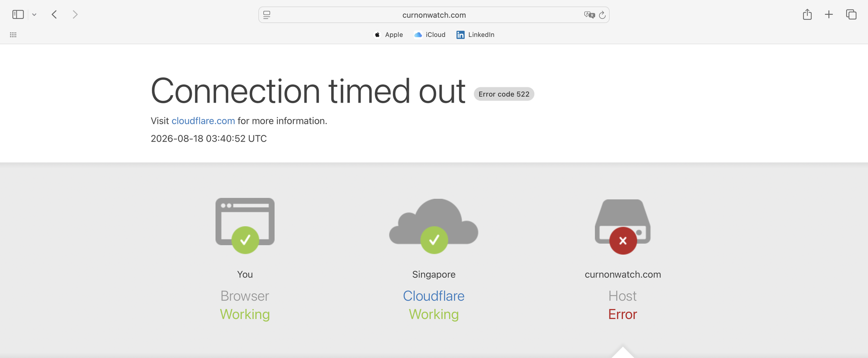Open the Apple bookmark
Viewport: 868px width, 358px height.
pyautogui.click(x=389, y=35)
